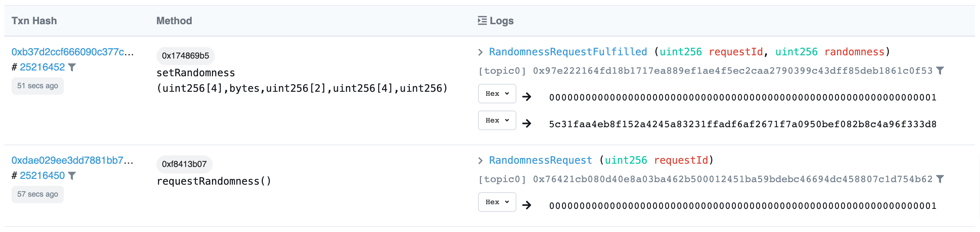Click arrow icon beside randomness value 5c31faa...

(x=527, y=124)
